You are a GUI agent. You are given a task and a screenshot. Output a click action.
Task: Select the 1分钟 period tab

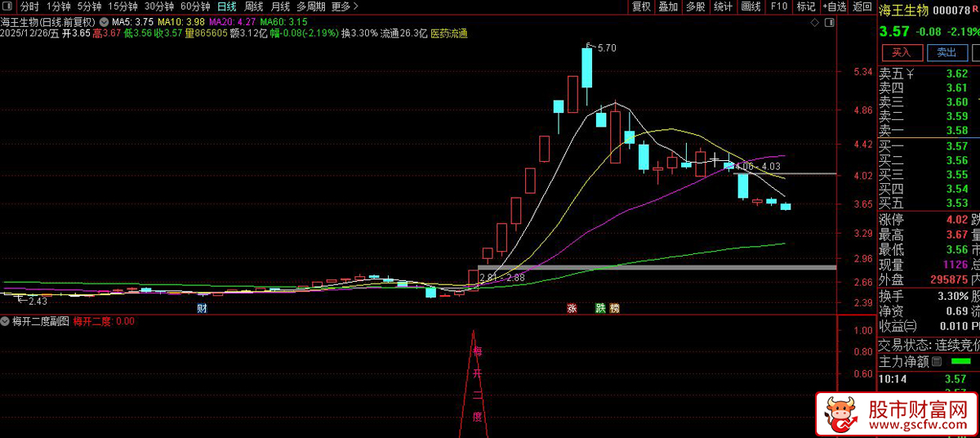[x=59, y=7]
